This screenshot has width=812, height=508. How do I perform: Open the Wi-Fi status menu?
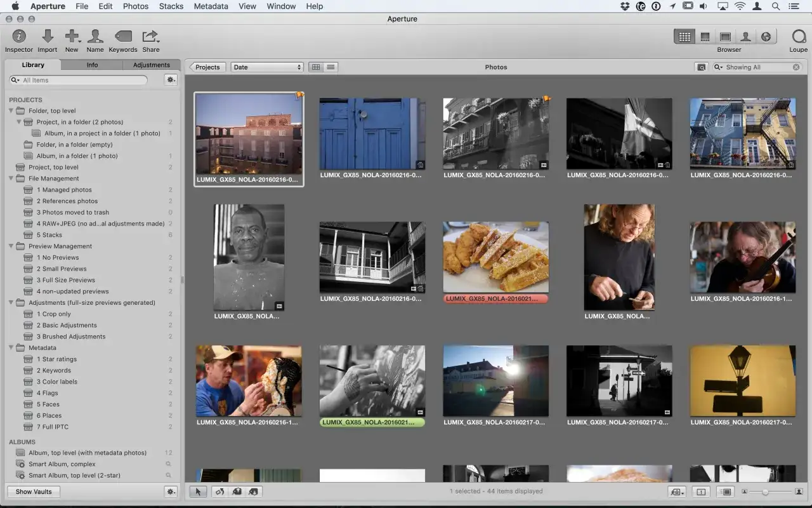[740, 6]
